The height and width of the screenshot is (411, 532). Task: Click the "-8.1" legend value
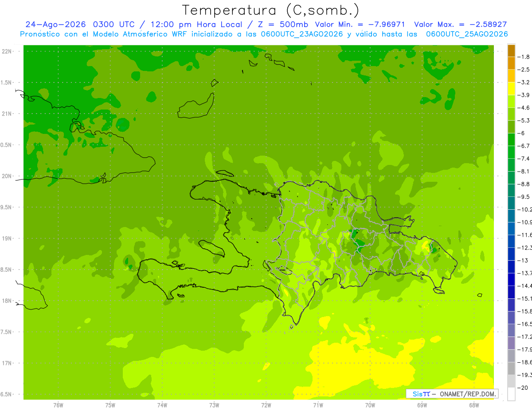[x=524, y=171]
